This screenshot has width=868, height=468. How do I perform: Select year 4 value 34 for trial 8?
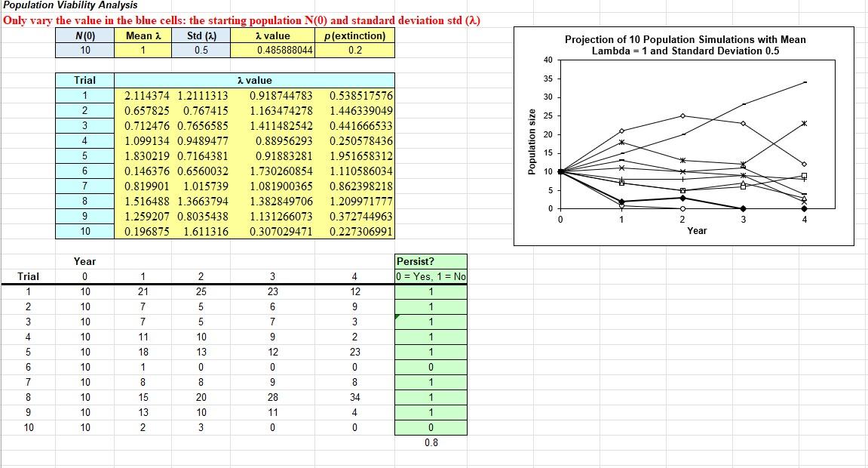click(355, 398)
